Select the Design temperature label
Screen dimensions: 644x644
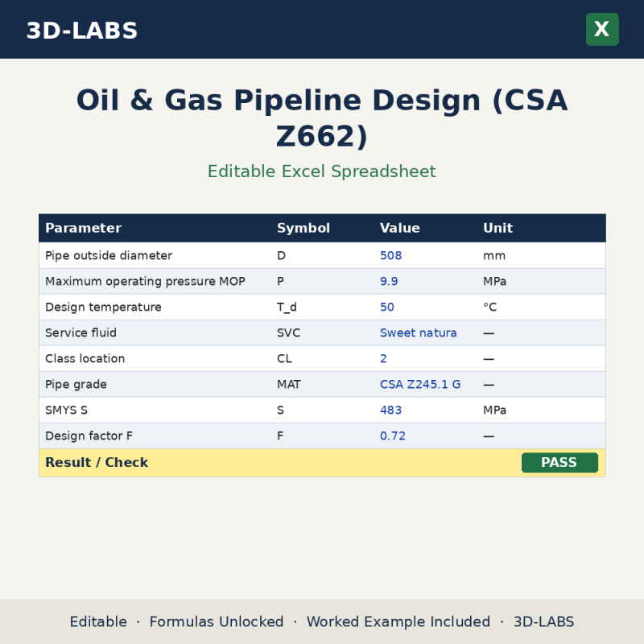(103, 308)
